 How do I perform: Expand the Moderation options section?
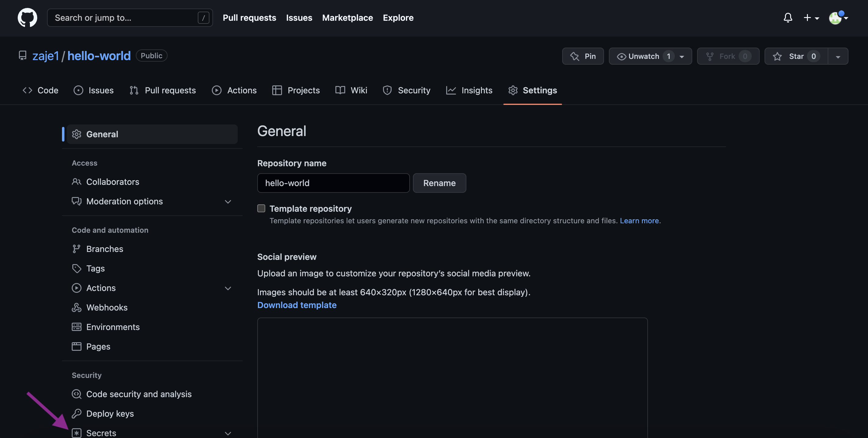coord(228,202)
